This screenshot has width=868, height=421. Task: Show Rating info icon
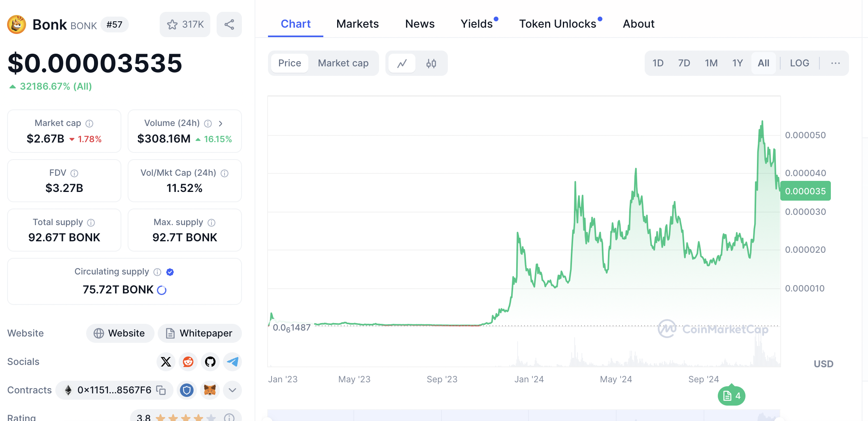pos(229,417)
